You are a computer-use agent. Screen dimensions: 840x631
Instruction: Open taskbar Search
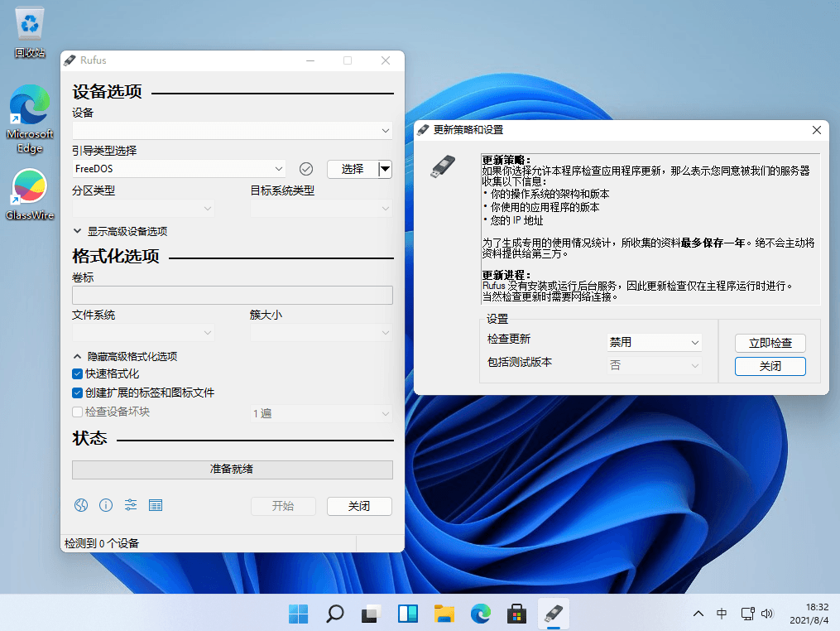(x=335, y=614)
